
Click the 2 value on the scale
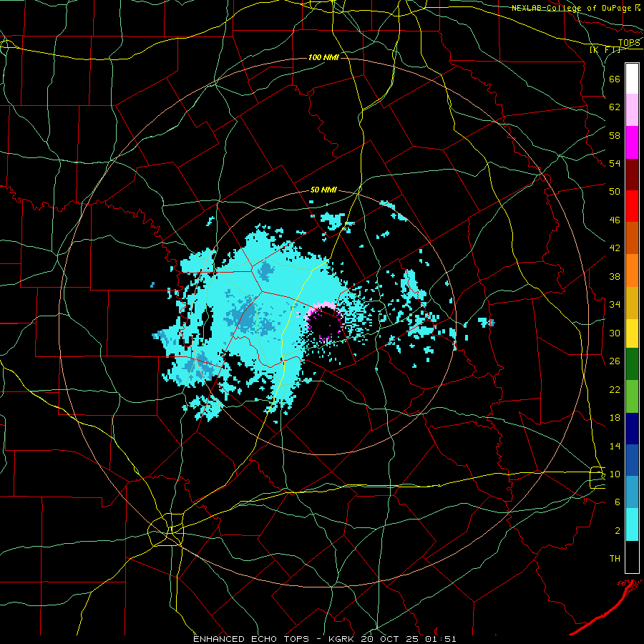(x=618, y=531)
